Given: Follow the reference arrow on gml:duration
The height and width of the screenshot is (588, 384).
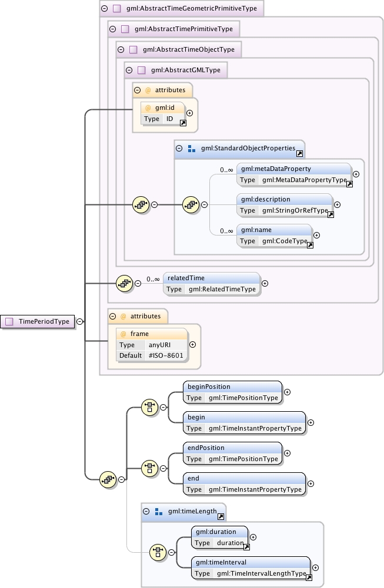Looking at the screenshot, I should 246,547.
